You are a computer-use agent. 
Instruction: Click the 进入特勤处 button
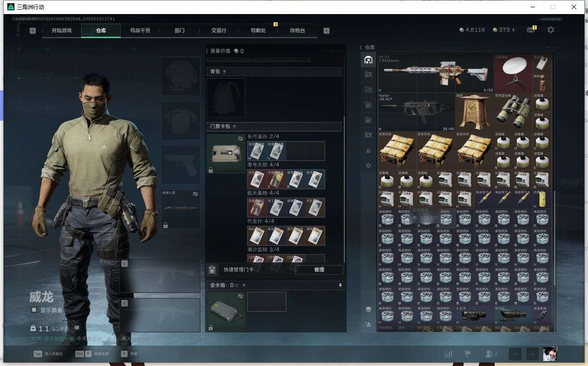pos(49,354)
